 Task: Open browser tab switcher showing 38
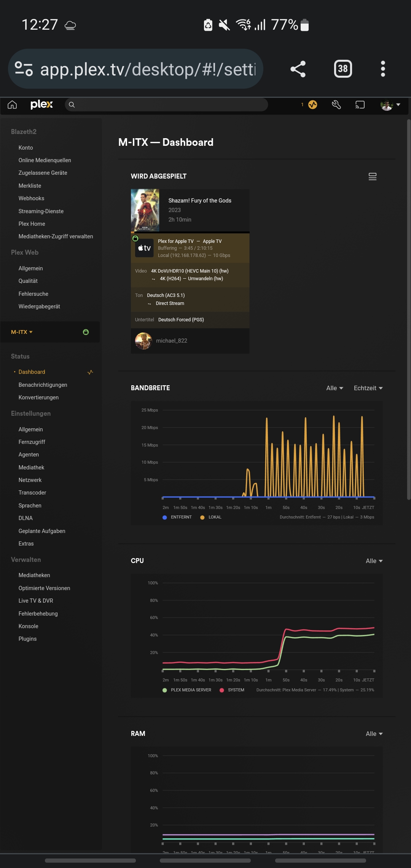[x=343, y=69]
